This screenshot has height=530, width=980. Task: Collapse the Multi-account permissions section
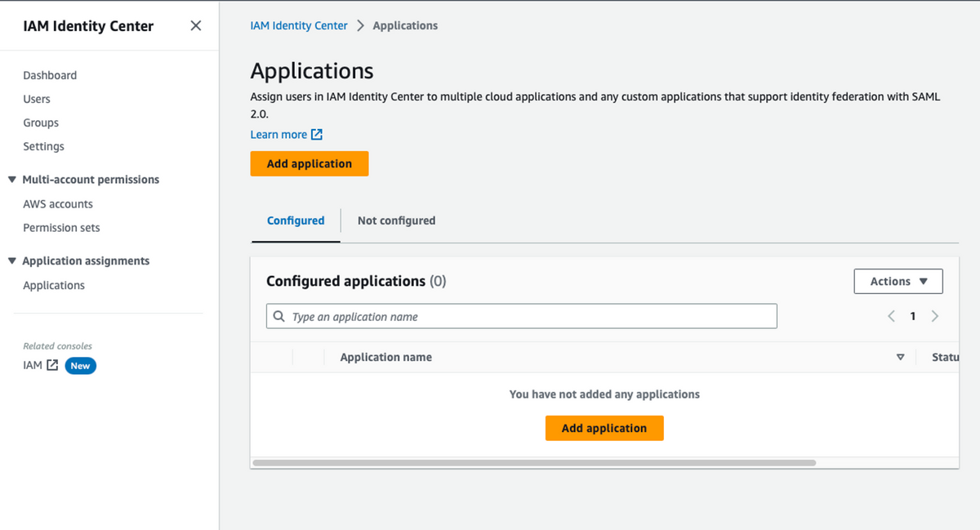tap(12, 180)
